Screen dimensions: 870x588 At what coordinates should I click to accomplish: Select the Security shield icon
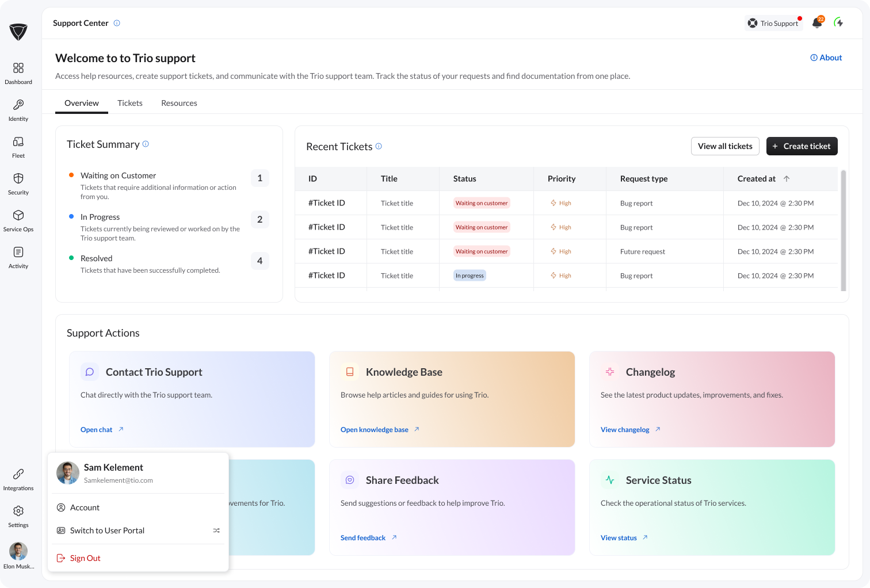[18, 184]
